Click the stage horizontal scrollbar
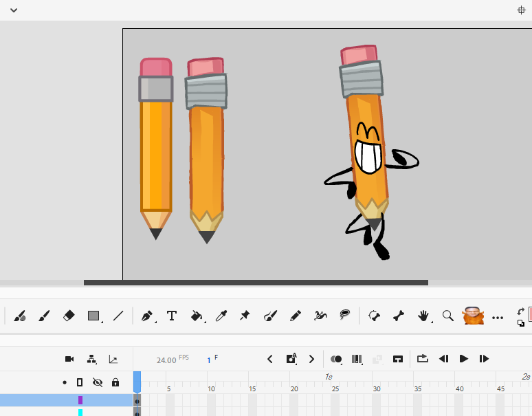The height and width of the screenshot is (416, 532). [x=256, y=283]
